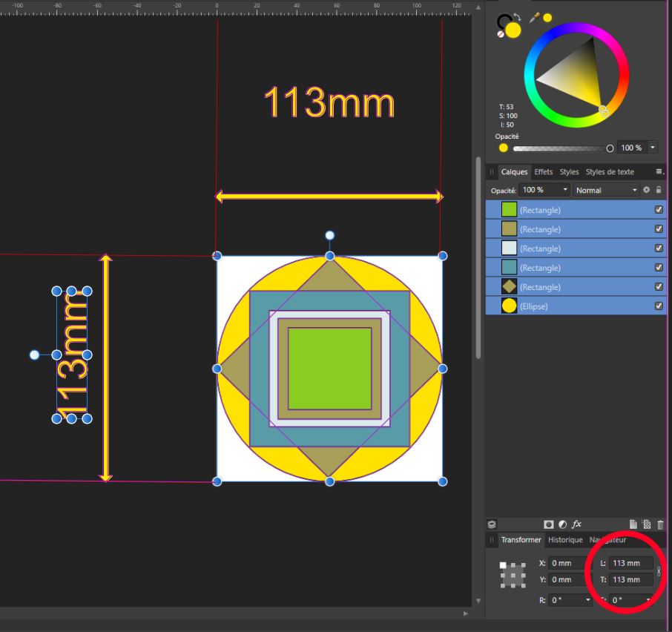Open layer effects with the fx icon

tap(577, 524)
